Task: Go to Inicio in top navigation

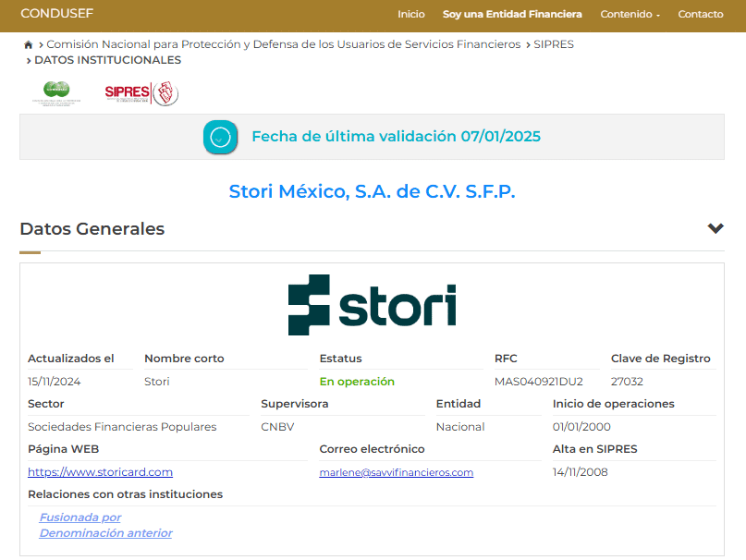Action: pyautogui.click(x=410, y=14)
